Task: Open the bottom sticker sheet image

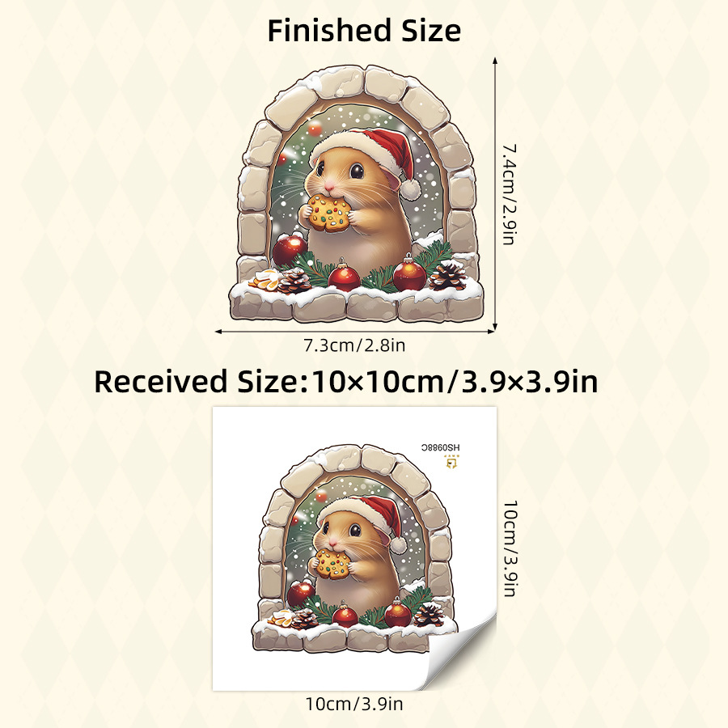Action: (355, 548)
